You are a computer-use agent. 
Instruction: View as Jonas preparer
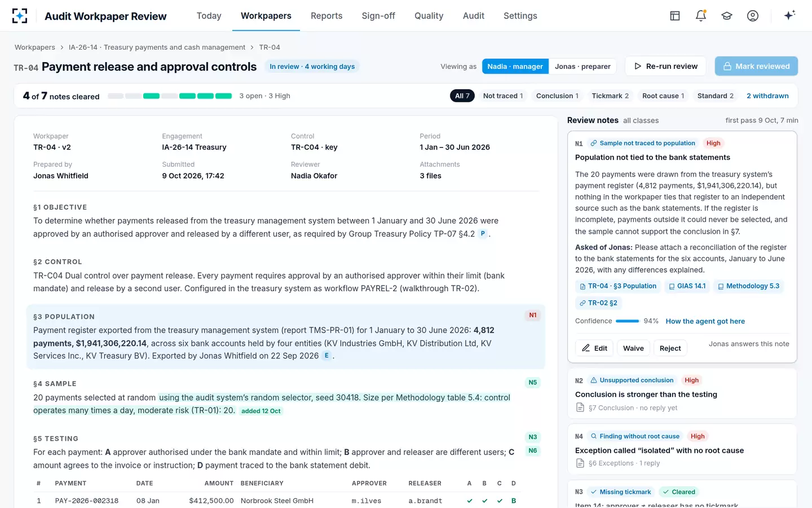pyautogui.click(x=582, y=67)
